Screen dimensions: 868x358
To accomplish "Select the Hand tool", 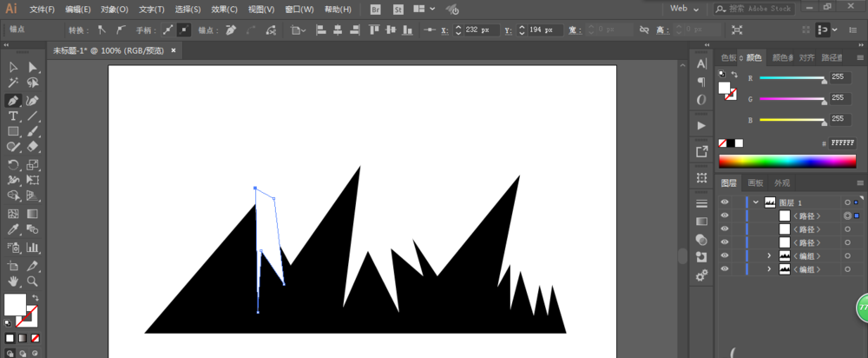I will point(14,282).
